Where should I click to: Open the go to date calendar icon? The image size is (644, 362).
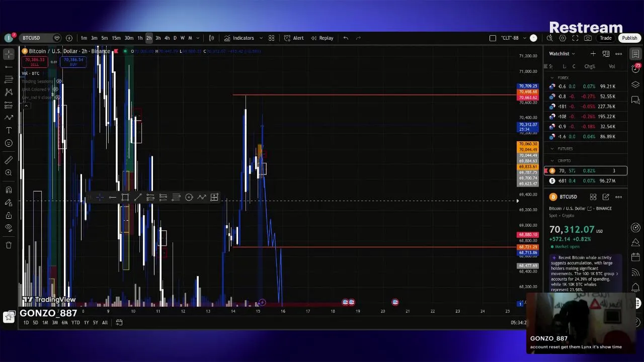pyautogui.click(x=119, y=322)
